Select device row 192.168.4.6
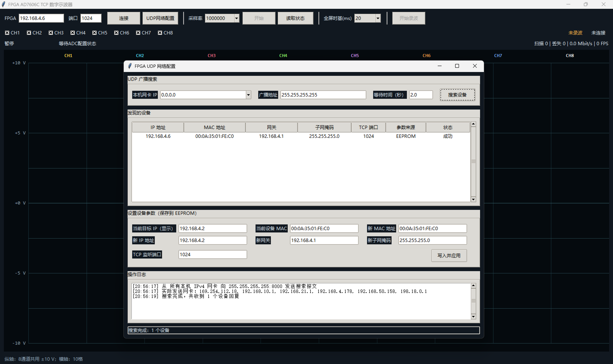The image size is (613, 364). [301, 136]
